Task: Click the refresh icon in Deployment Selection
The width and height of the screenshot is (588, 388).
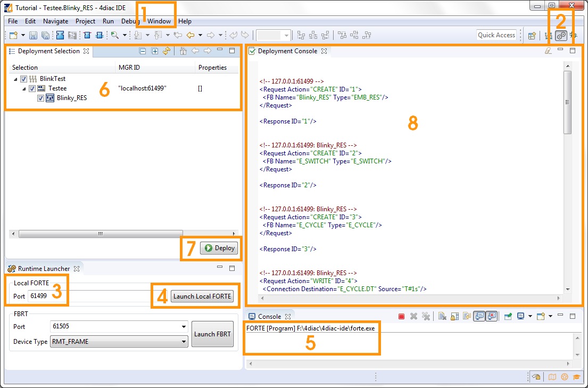Action: (x=167, y=52)
